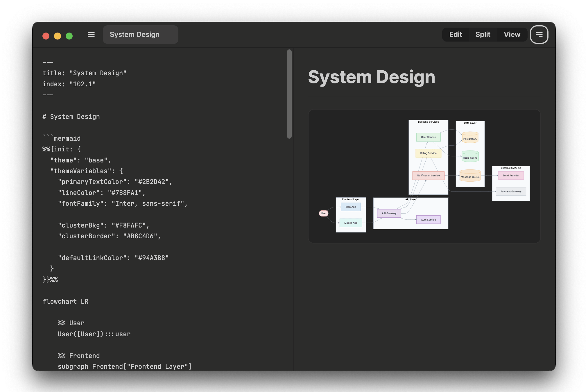This screenshot has width=588, height=392.
Task: Click the "# System Design" markdown heading line
Action: (71, 117)
